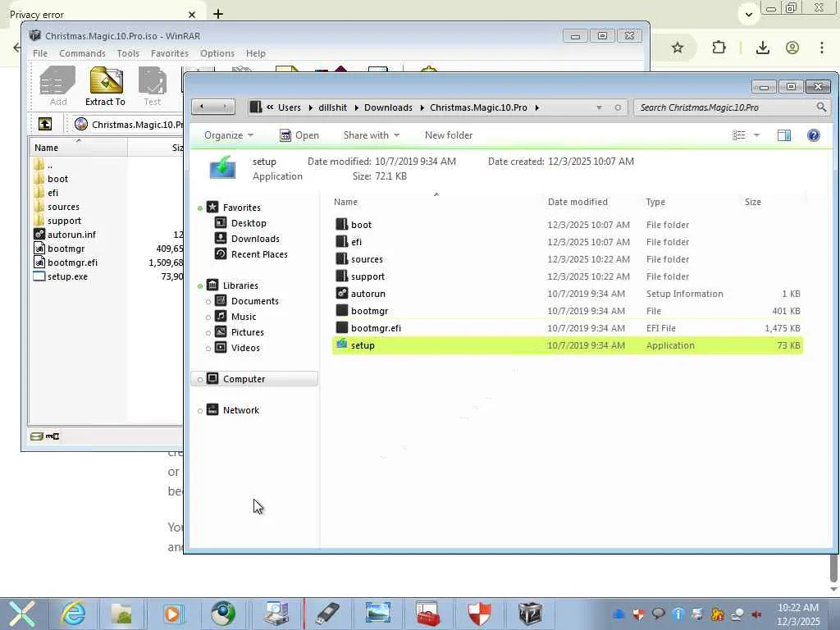Select the parent '..' entry in WinRAR
Viewport: 840px width, 630px height.
coord(49,165)
